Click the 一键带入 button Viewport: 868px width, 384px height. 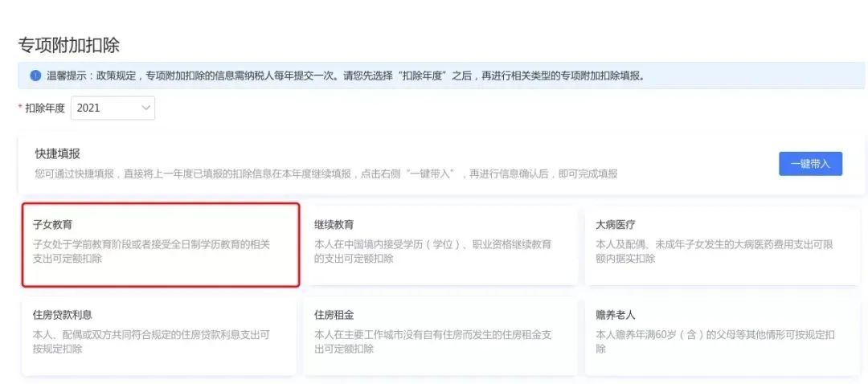pyautogui.click(x=810, y=164)
